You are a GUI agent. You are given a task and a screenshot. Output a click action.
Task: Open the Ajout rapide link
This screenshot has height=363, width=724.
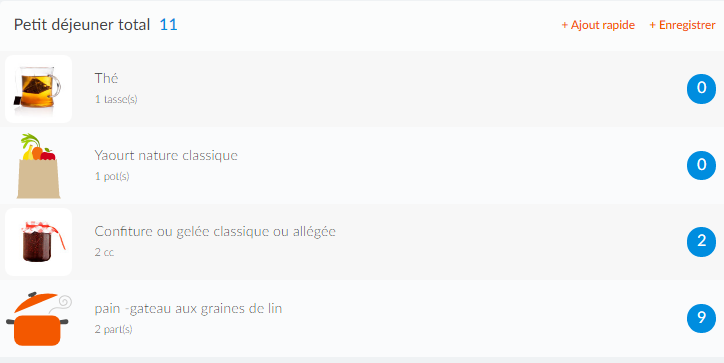[x=598, y=25]
